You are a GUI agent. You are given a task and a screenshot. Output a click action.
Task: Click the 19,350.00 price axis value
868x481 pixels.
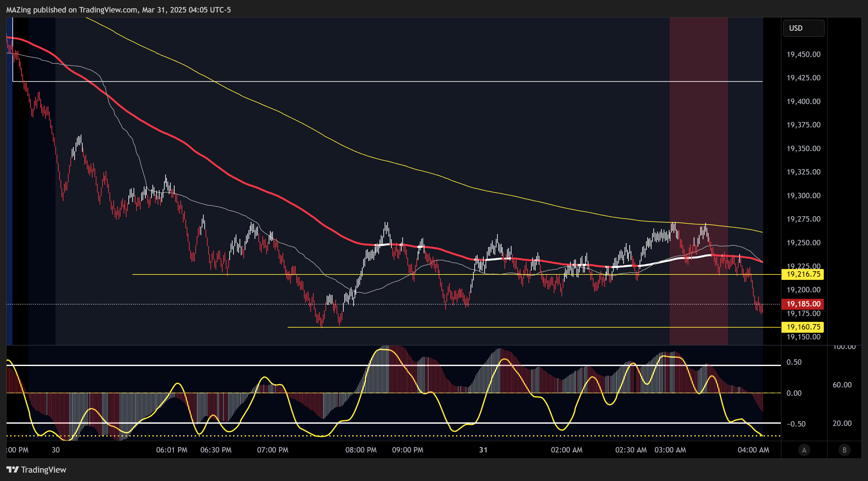(x=803, y=149)
